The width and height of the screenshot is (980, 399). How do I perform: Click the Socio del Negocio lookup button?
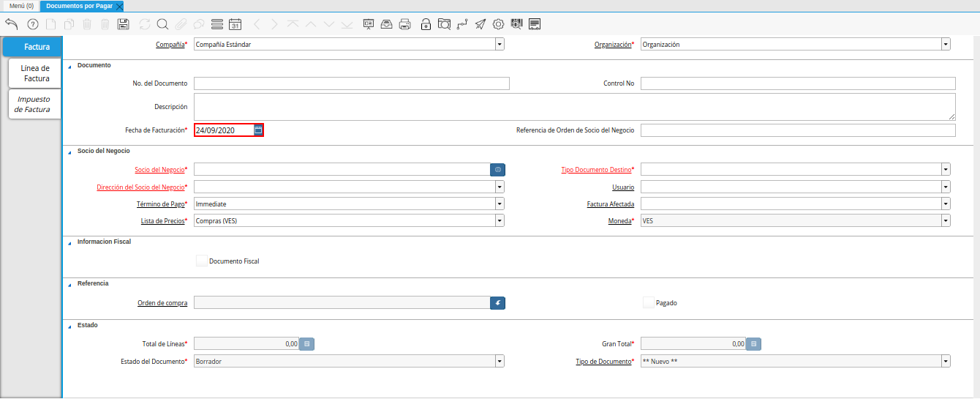tap(497, 170)
